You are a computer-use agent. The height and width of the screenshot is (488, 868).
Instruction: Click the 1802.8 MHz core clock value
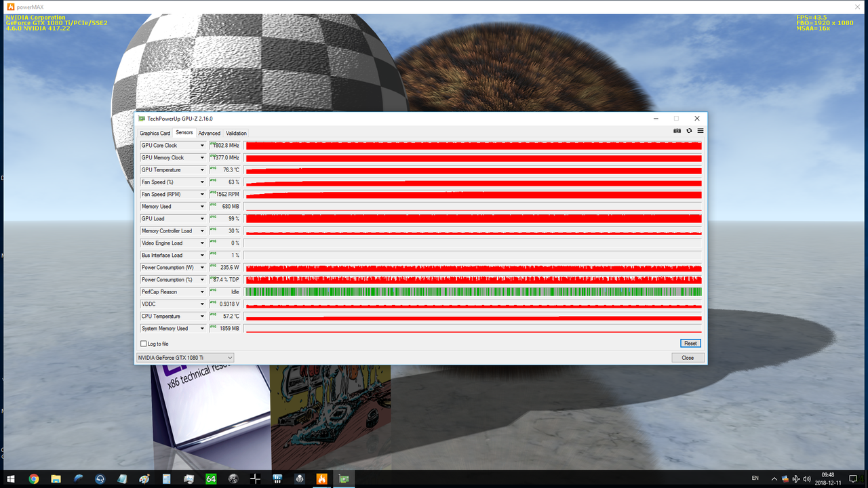[225, 146]
